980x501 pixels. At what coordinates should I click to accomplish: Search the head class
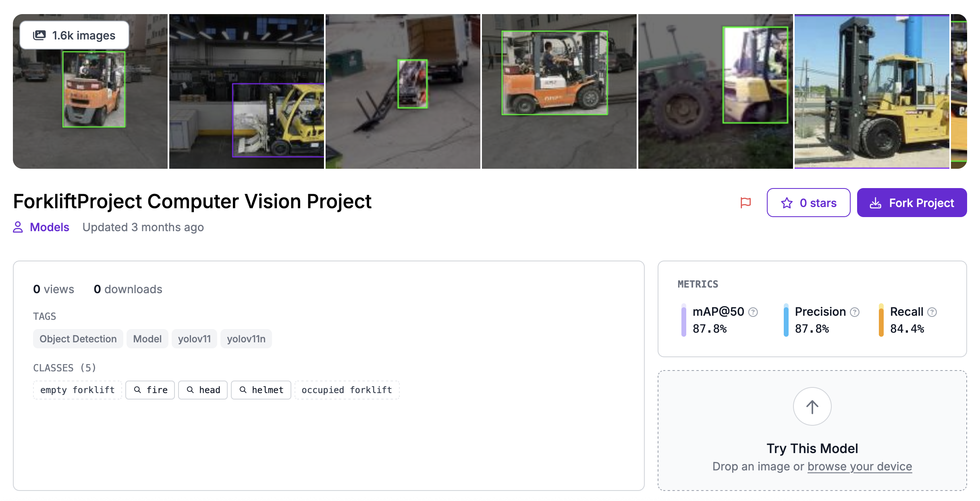click(x=203, y=390)
